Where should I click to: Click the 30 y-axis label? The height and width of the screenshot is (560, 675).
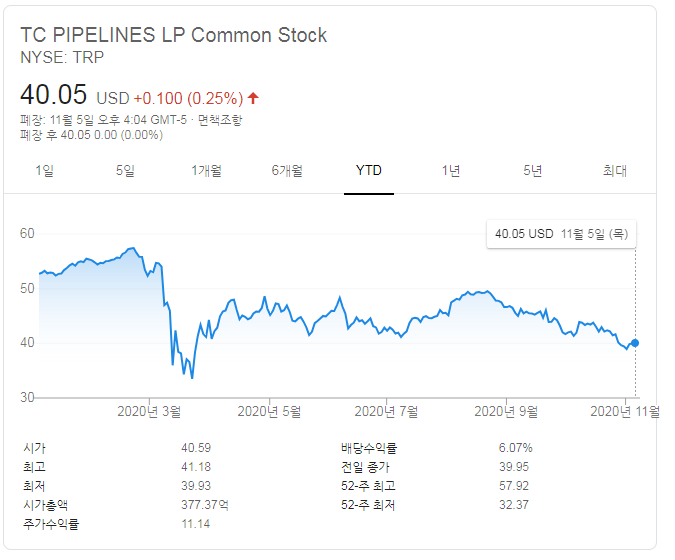(27, 397)
